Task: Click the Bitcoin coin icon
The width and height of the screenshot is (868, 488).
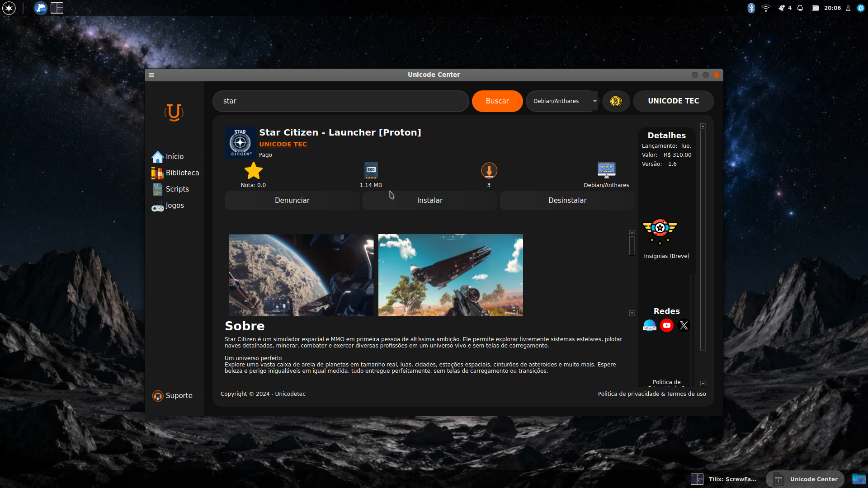Action: click(616, 101)
